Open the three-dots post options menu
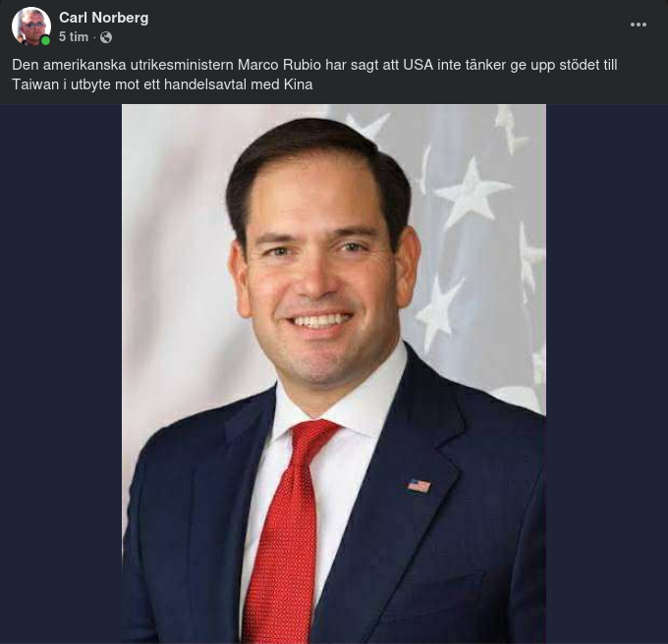Image resolution: width=668 pixels, height=644 pixels. click(x=639, y=25)
